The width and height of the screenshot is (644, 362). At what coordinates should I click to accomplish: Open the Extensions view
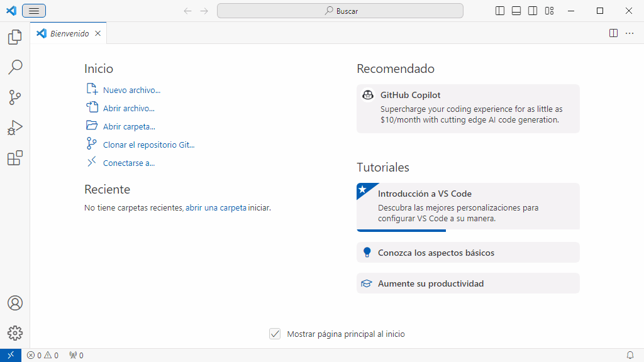click(x=15, y=158)
